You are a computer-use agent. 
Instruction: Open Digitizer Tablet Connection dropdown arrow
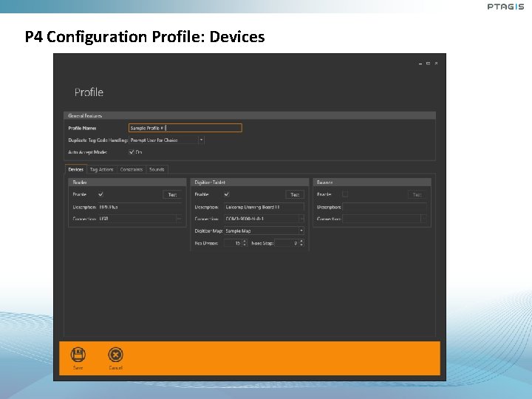point(301,219)
